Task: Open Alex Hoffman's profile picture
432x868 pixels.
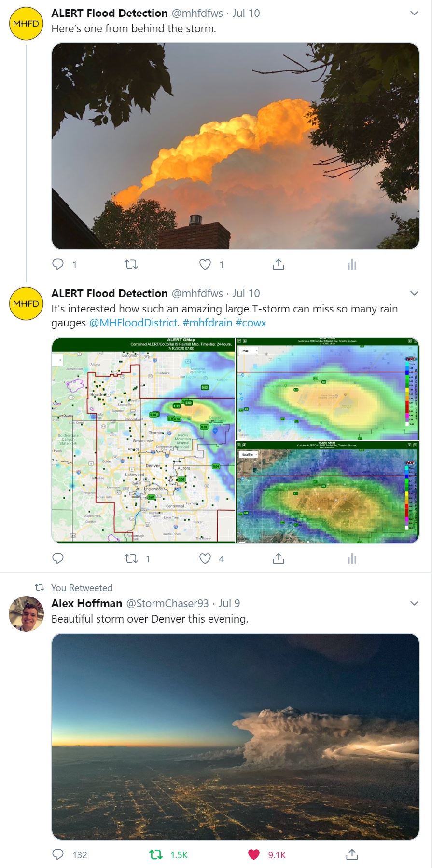Action: (27, 613)
